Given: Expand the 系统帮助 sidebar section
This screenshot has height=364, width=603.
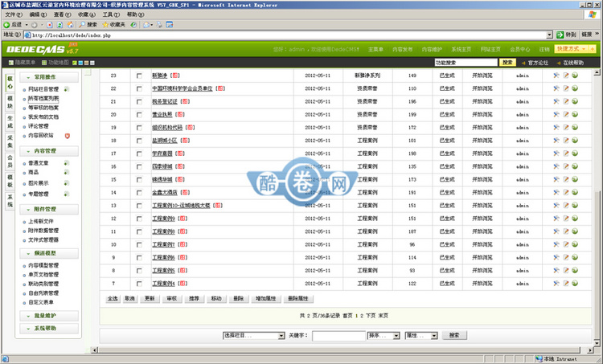Looking at the screenshot, I should (49, 329).
